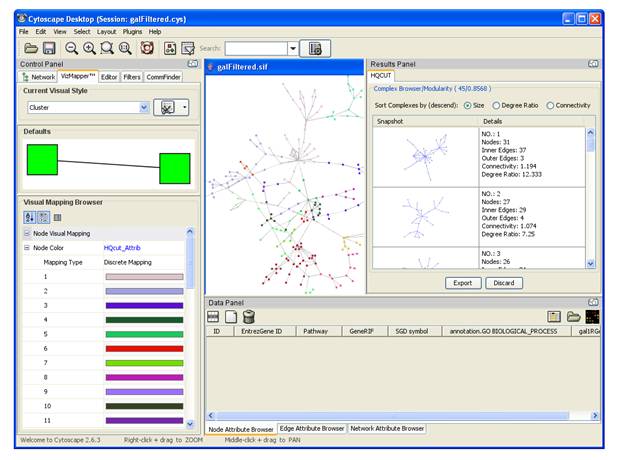Open the search field dropdown arrow
This screenshot has width=623, height=460.
(x=293, y=48)
